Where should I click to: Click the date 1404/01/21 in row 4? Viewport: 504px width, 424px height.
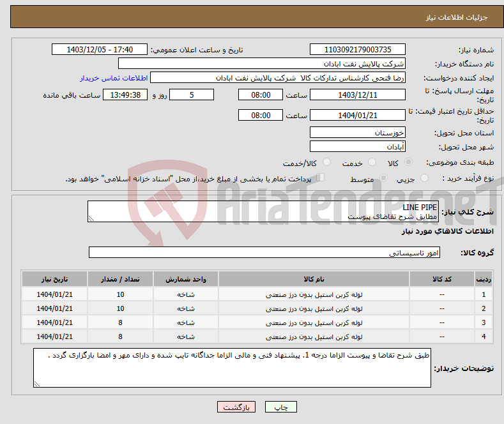click(x=55, y=337)
